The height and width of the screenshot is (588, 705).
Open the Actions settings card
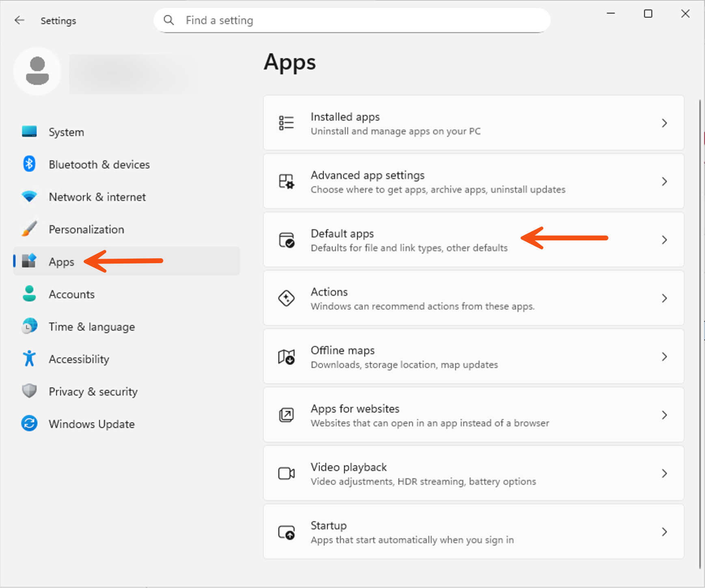pos(474,298)
